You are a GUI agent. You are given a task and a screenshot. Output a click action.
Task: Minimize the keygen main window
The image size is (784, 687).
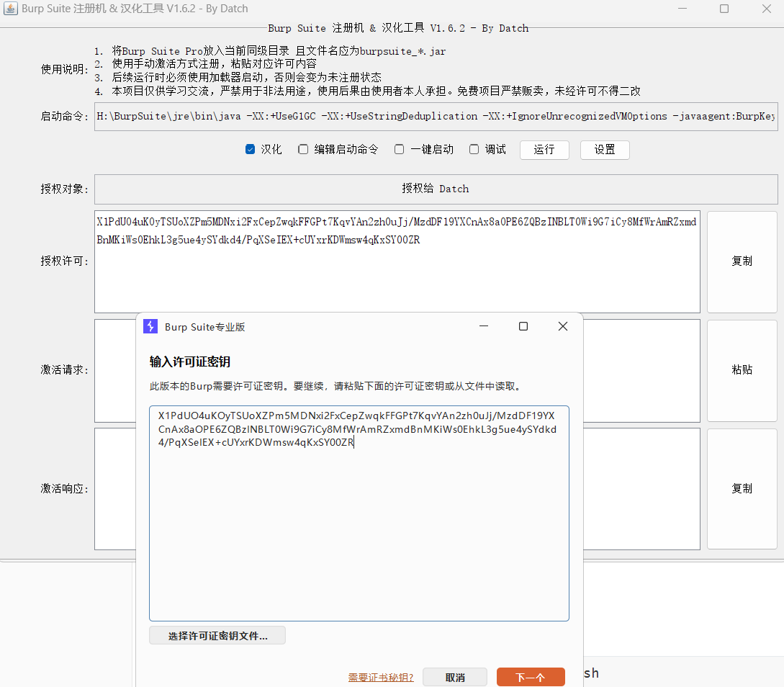pyautogui.click(x=682, y=9)
